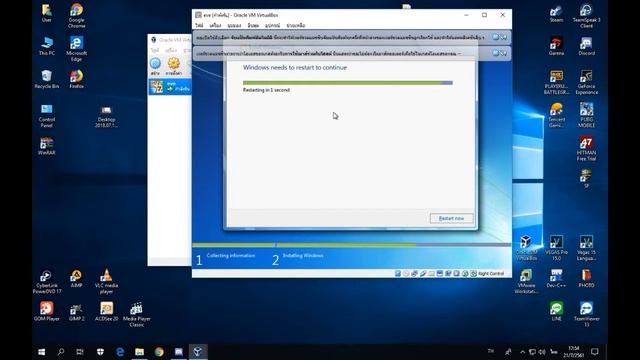
Task: Open WinRAR desktop shortcut
Action: 47,145
